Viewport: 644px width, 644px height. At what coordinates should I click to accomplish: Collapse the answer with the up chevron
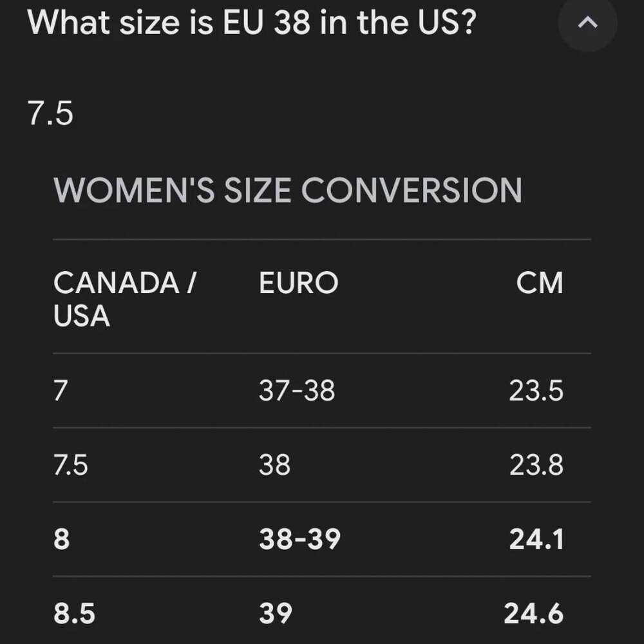pos(587,23)
